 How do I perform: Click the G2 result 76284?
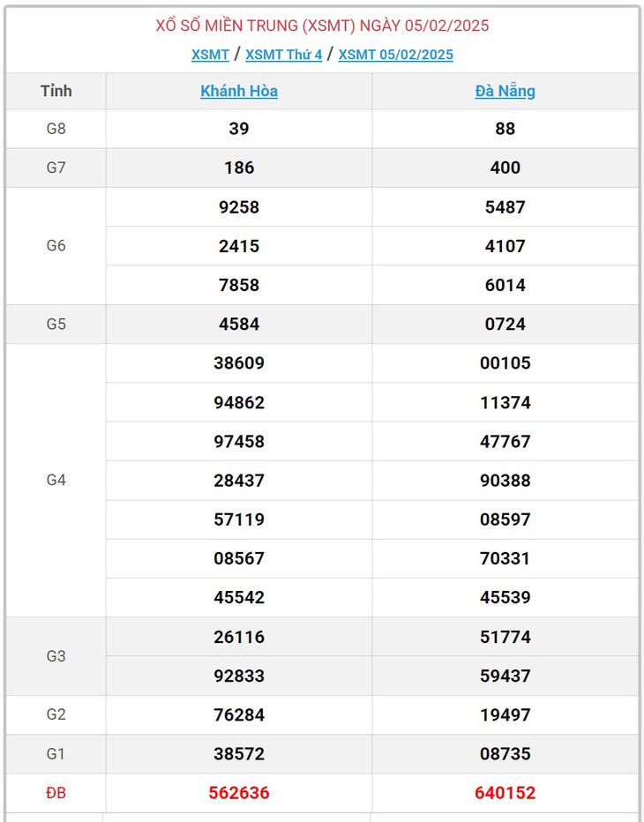pyautogui.click(x=239, y=715)
